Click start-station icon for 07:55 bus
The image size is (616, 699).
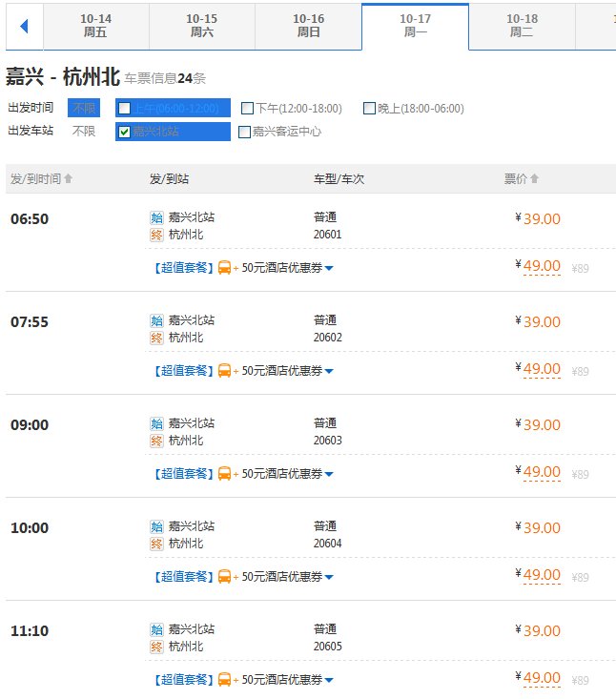(x=156, y=320)
